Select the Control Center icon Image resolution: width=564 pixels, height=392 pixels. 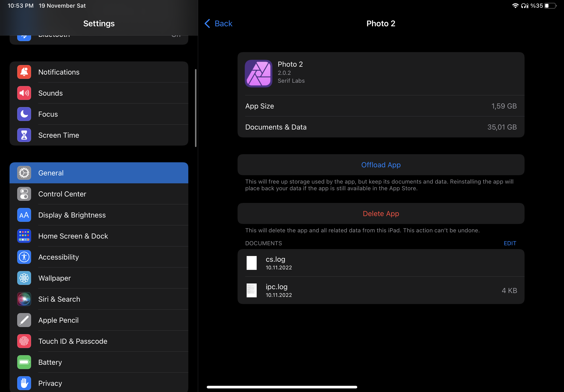point(24,194)
